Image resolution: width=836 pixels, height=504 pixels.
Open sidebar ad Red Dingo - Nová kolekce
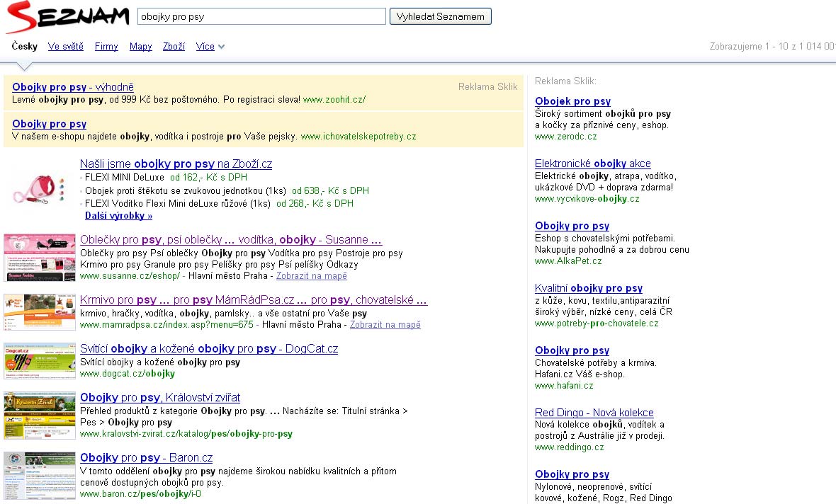[x=594, y=413]
